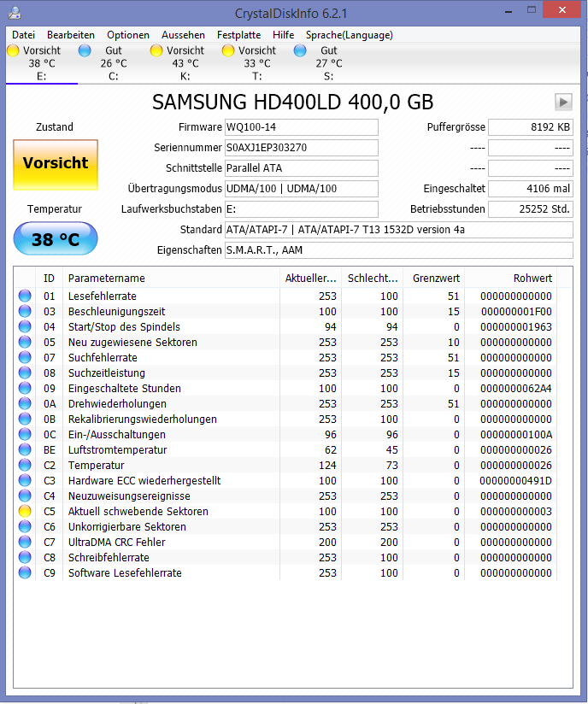Click status dot of Rekalibrierungswiederholungen row
Screen dimensions: 588x704
pyautogui.click(x=25, y=419)
